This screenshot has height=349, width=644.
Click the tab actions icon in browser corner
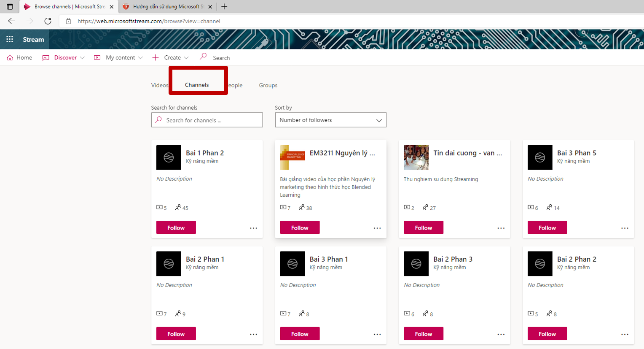(10, 7)
